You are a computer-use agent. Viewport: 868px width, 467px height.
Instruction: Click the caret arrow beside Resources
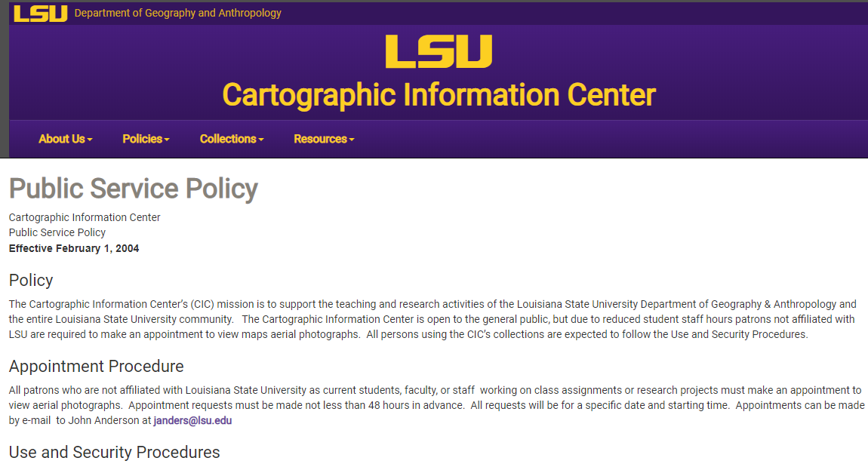(352, 140)
